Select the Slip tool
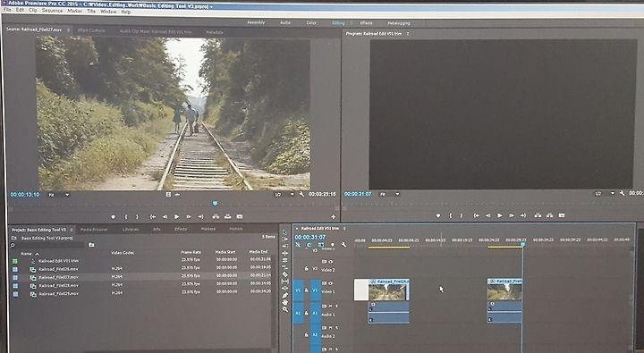The width and height of the screenshot is (644, 353). pos(285,282)
